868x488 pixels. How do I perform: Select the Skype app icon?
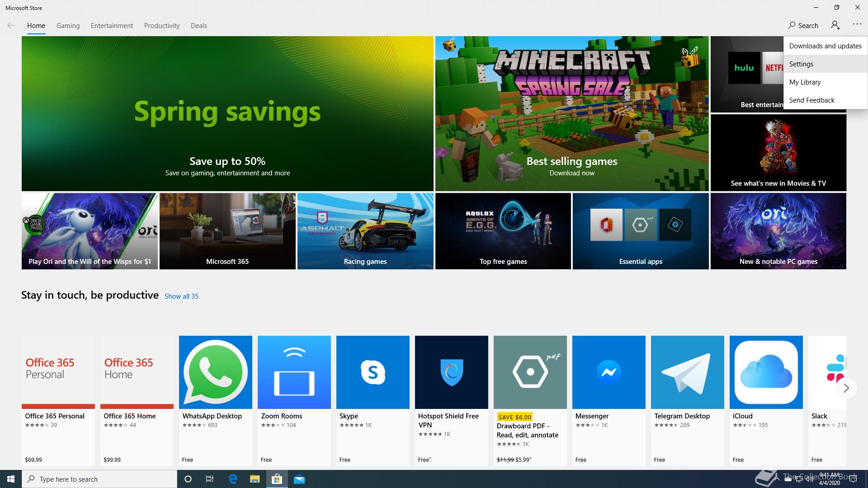[x=373, y=372]
